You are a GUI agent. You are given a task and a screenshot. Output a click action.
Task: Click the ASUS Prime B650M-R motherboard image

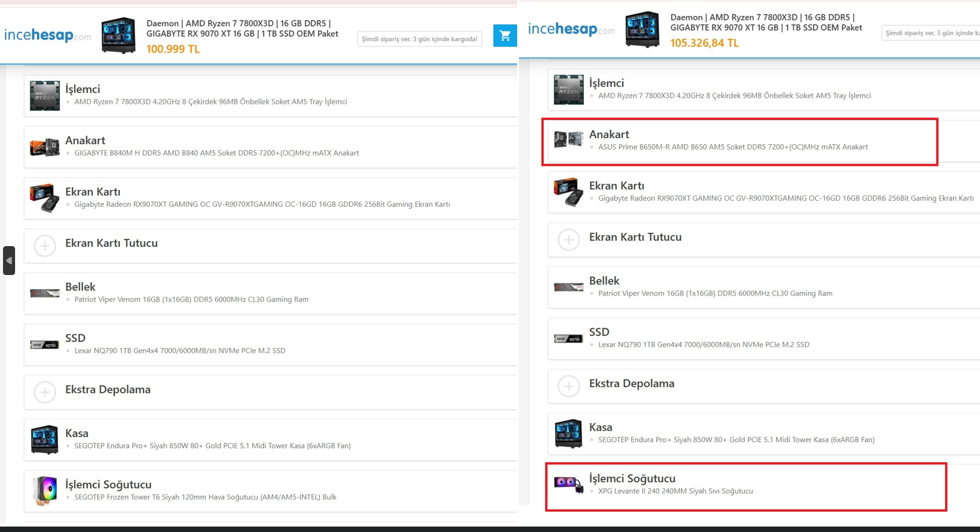point(569,140)
